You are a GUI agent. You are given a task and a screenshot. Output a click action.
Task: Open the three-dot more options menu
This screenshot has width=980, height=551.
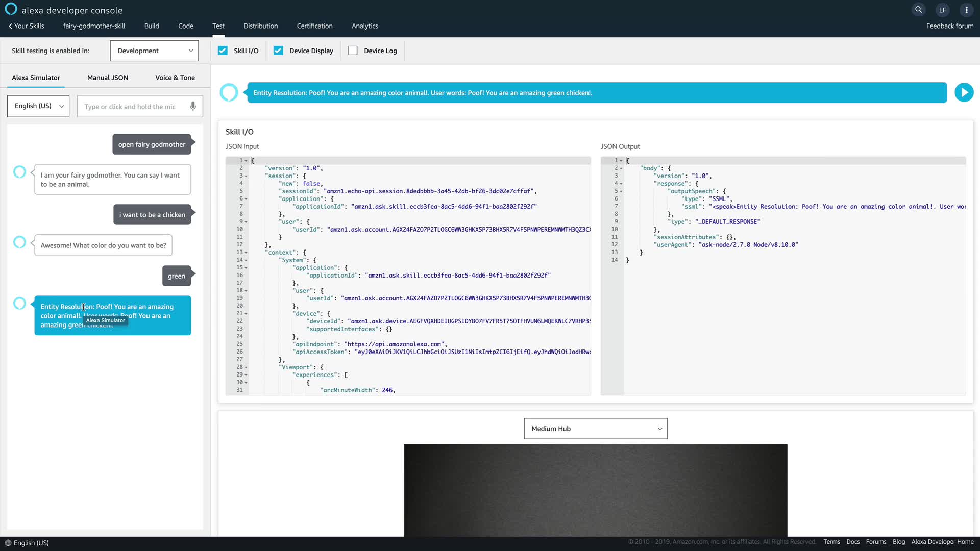(966, 10)
